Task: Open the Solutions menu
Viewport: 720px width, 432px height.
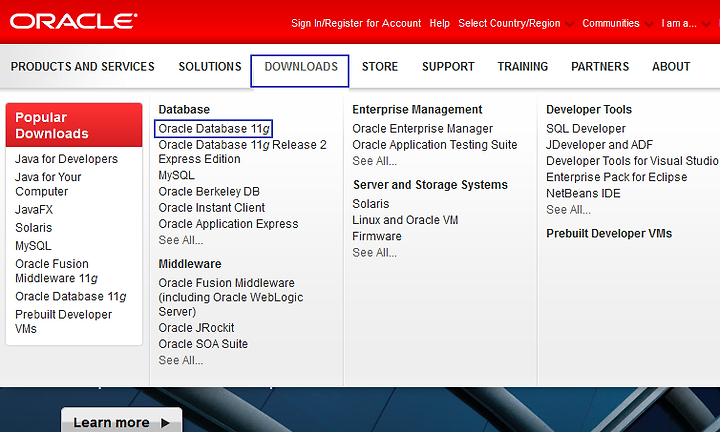Action: coord(210,67)
